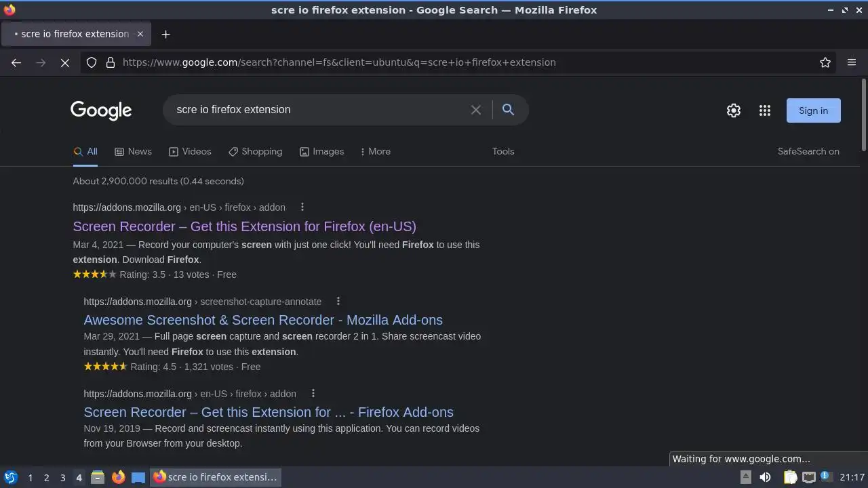Viewport: 868px width, 488px height.
Task: Click the page vertical scrollbar
Action: click(x=864, y=115)
